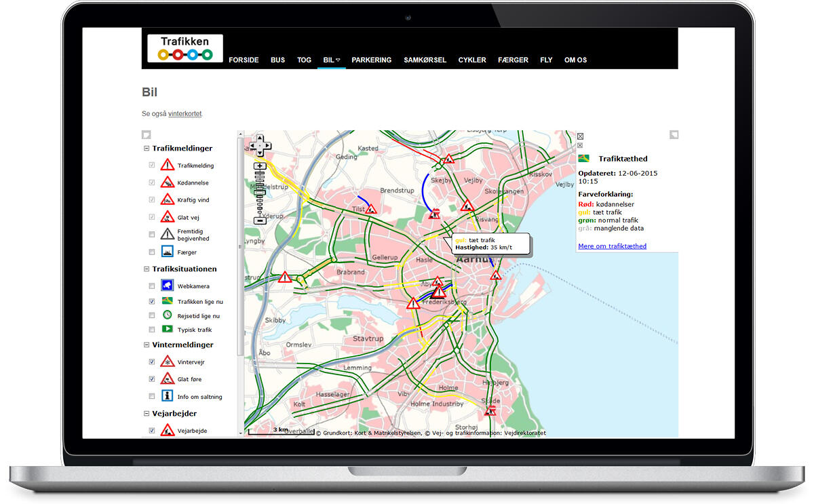The width and height of the screenshot is (814, 504).
Task: Open the BIL navigation dropdown
Action: [331, 60]
